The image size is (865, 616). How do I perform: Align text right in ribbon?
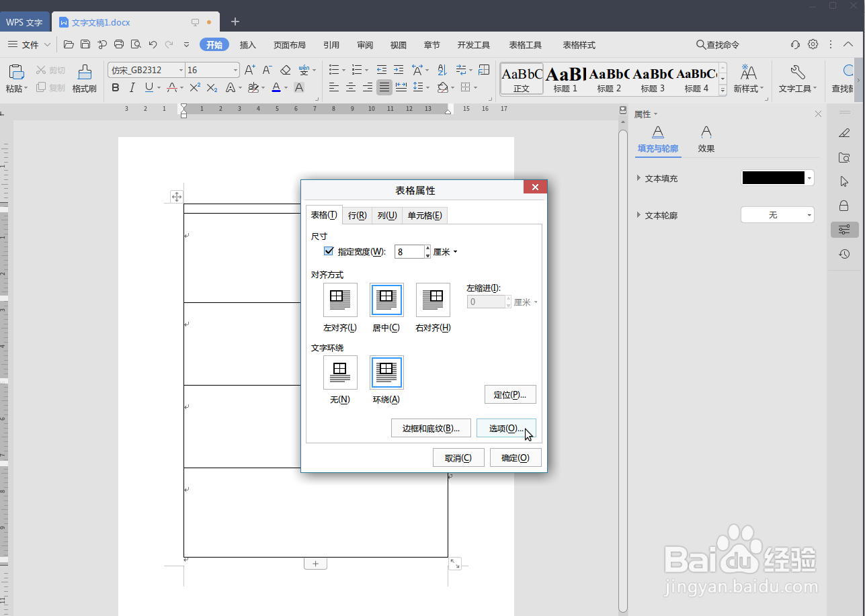(x=368, y=87)
